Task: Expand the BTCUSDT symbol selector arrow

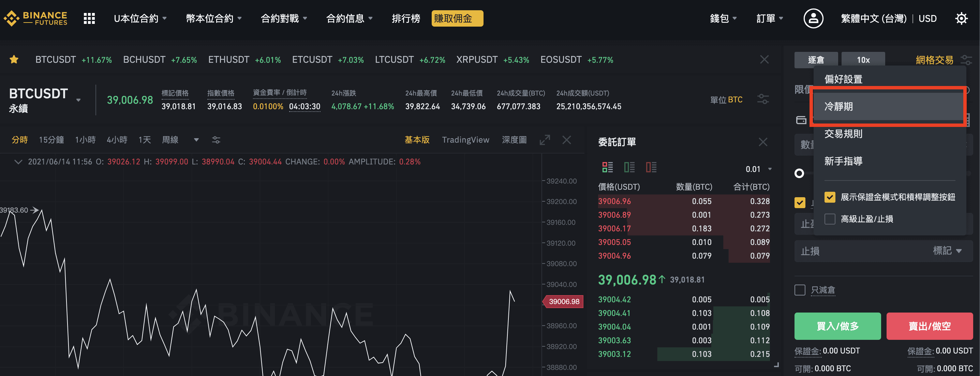Action: click(x=78, y=100)
